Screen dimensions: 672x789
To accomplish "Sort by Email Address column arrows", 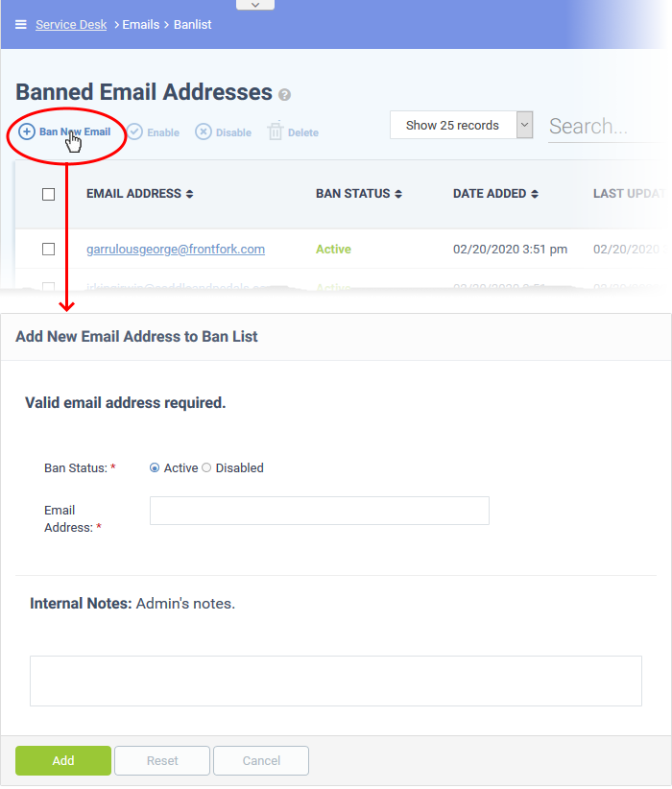I will pyautogui.click(x=190, y=194).
